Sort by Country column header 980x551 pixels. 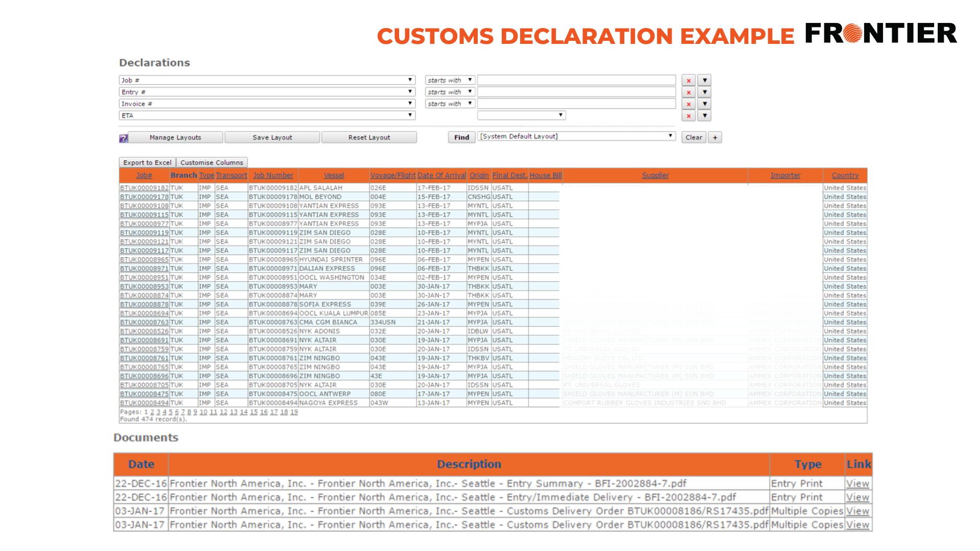(x=845, y=175)
